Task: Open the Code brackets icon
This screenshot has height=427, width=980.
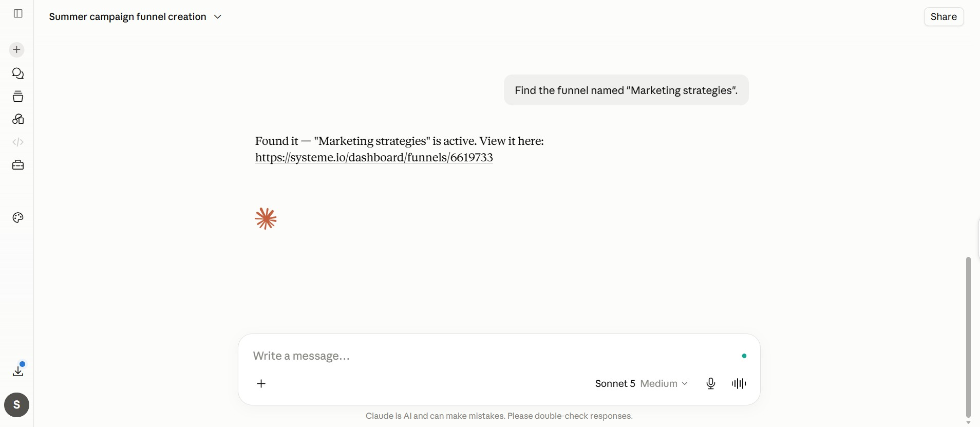Action: point(18,142)
